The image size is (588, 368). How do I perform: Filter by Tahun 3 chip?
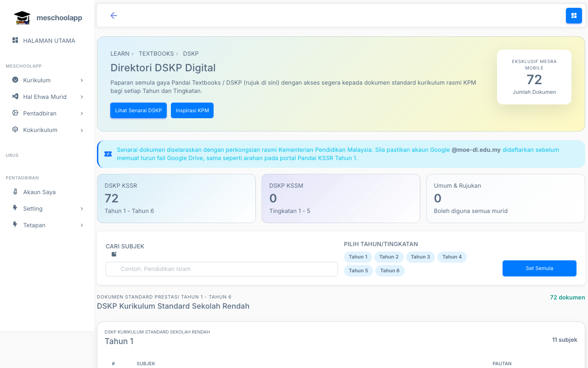[x=420, y=257]
